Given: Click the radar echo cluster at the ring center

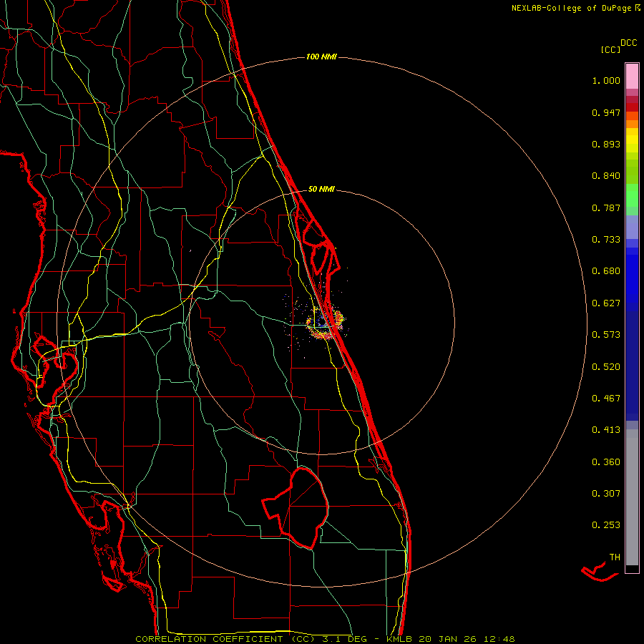Looking at the screenshot, I should click(x=324, y=324).
